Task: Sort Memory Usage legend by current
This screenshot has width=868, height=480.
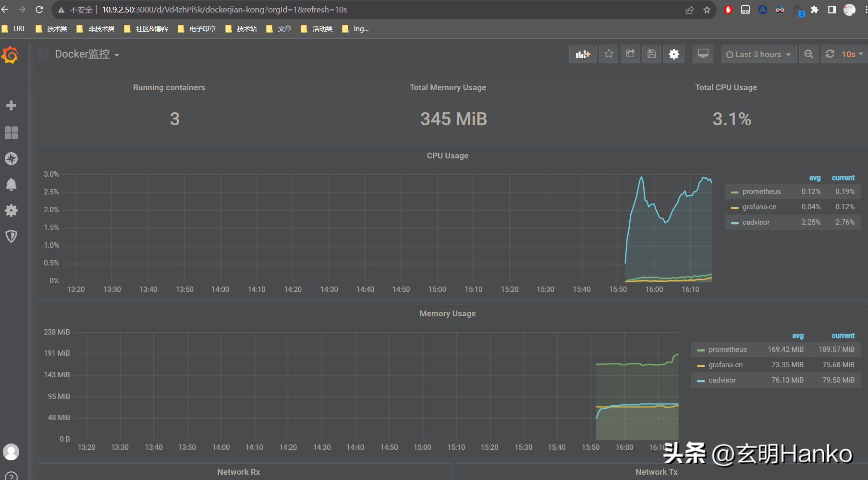Action: click(x=843, y=336)
